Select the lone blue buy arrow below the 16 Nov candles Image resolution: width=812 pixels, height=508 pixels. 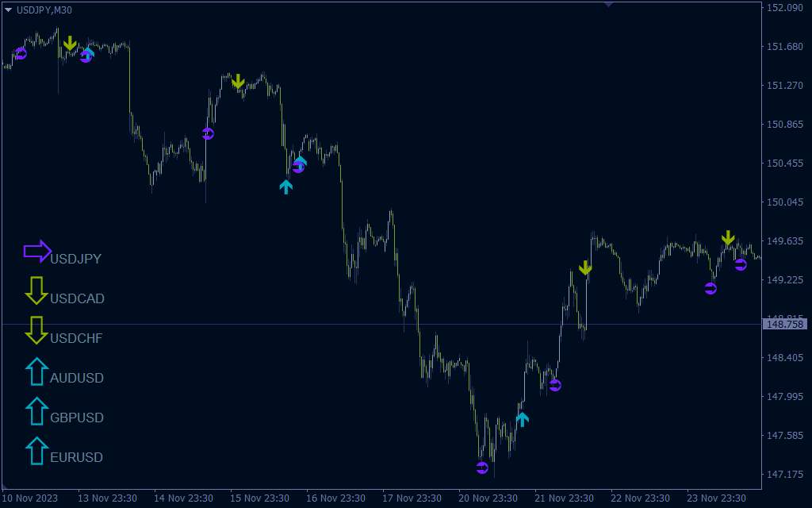(x=286, y=187)
